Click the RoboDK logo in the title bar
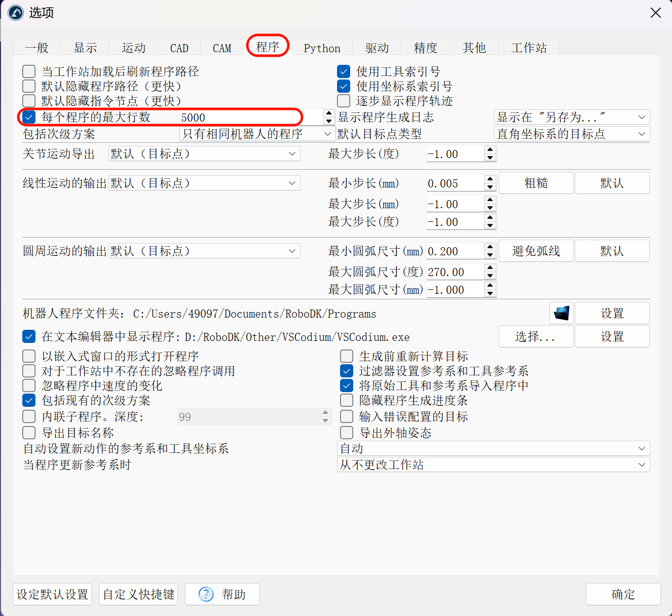This screenshot has width=672, height=616. (x=15, y=13)
